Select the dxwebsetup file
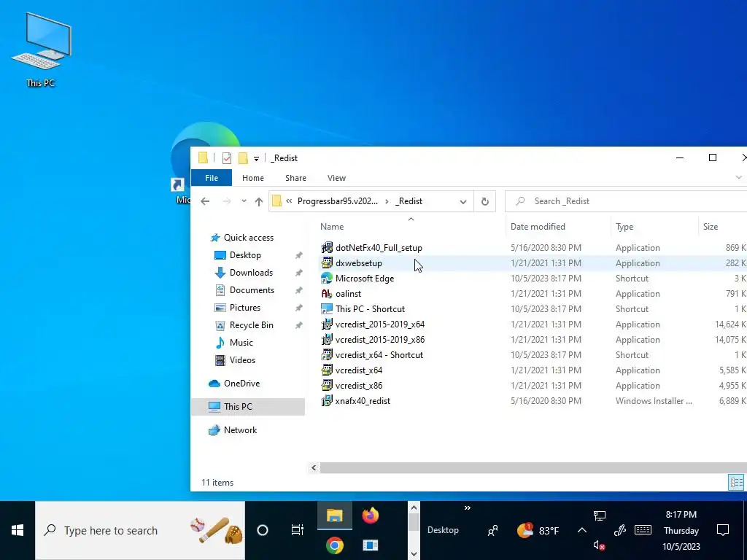Viewport: 747px width, 560px height. [359, 262]
